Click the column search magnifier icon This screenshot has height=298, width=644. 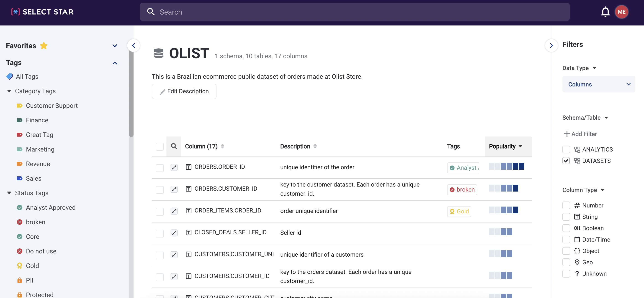coord(174,146)
